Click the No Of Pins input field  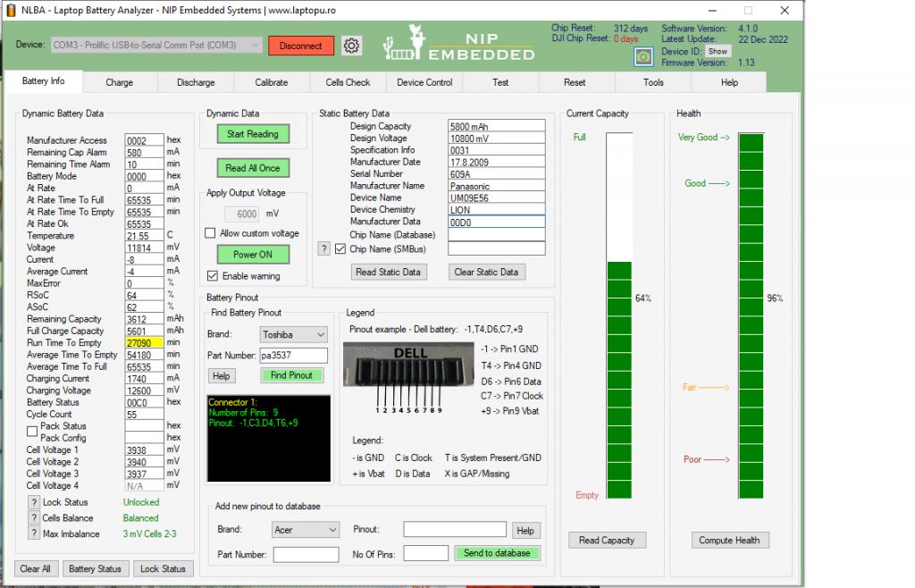tap(426, 553)
